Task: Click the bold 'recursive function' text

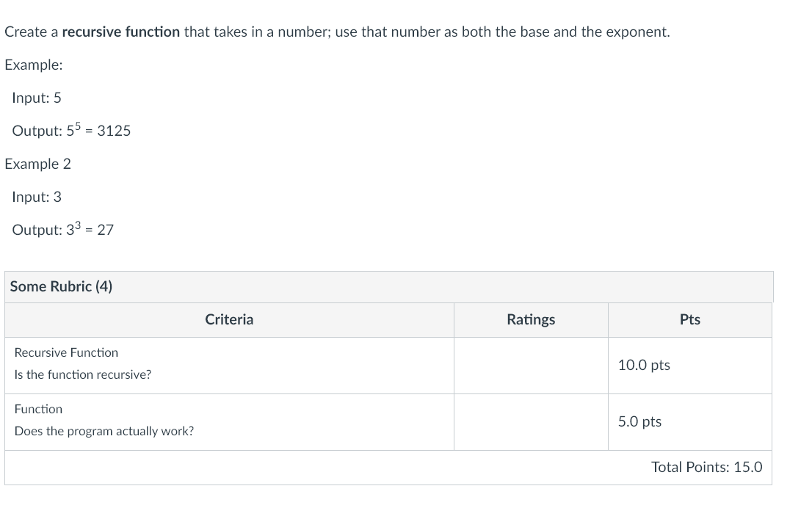Action: coord(120,32)
